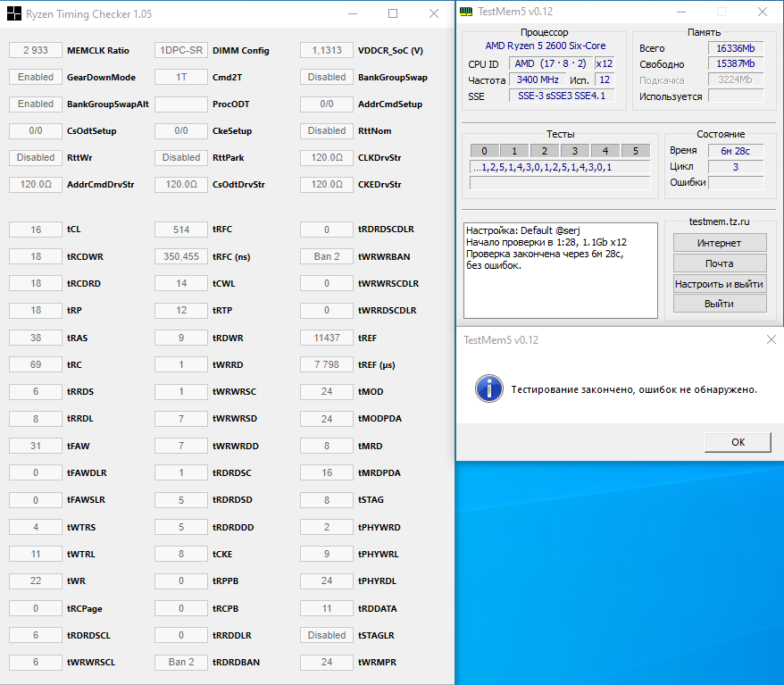Click the DIMM Config 1DPC-SR field

[x=181, y=50]
